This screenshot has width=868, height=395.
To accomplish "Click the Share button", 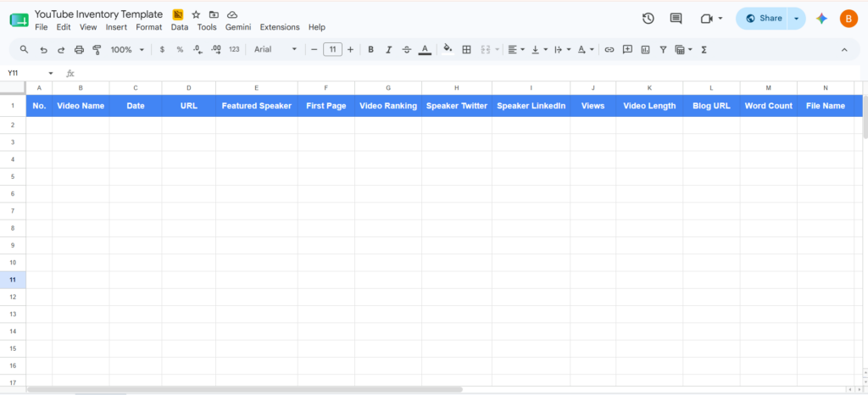I will (x=763, y=19).
